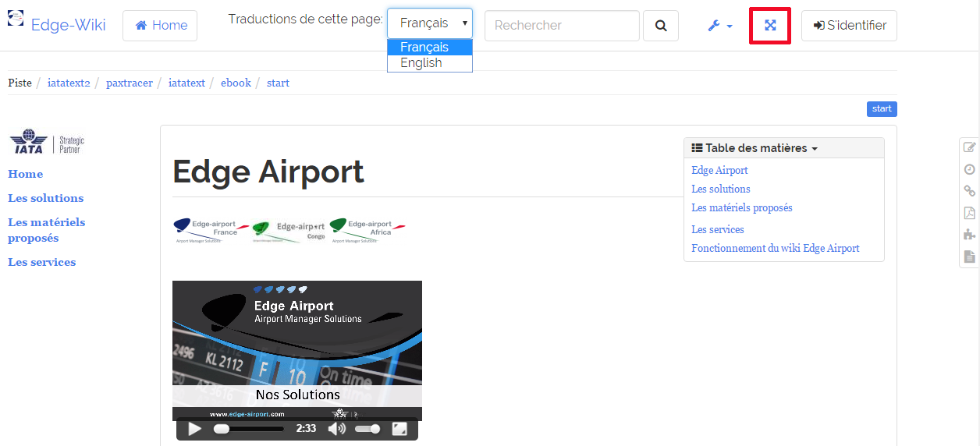Viewport: 980px width, 446px height.
Task: Click the Rechercher search field
Action: coord(562,26)
